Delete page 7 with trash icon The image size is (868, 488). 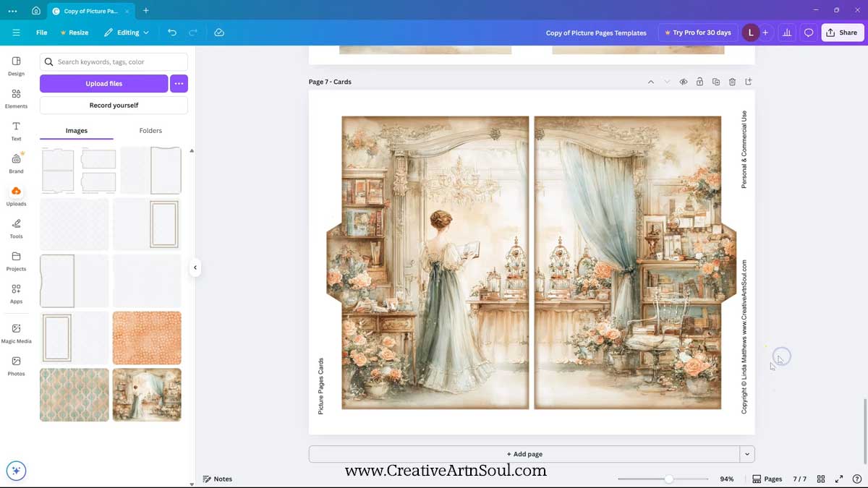(732, 82)
